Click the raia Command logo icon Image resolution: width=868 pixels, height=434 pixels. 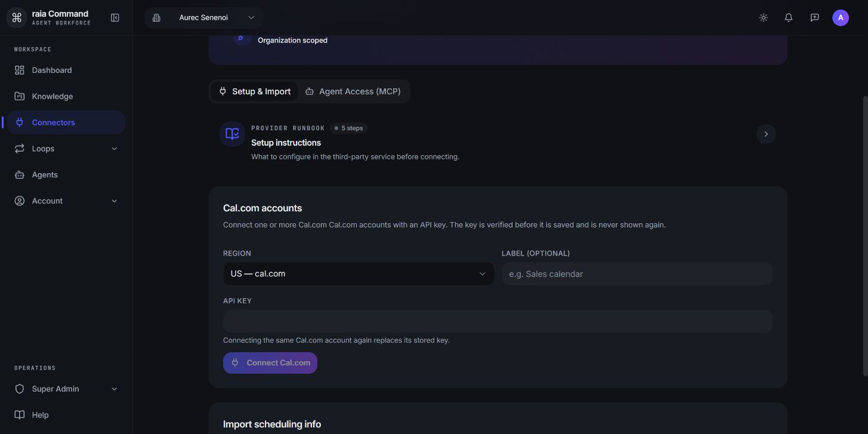tap(17, 18)
